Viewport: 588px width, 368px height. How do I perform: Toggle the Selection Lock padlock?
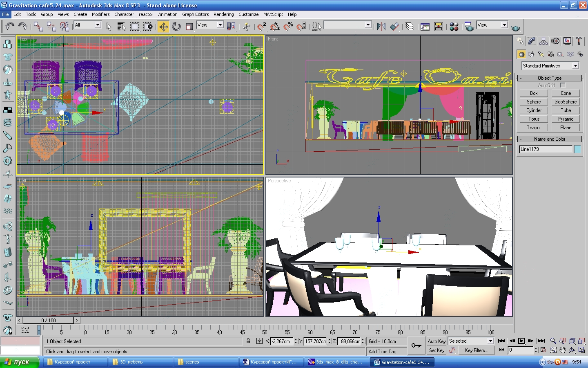pos(248,341)
